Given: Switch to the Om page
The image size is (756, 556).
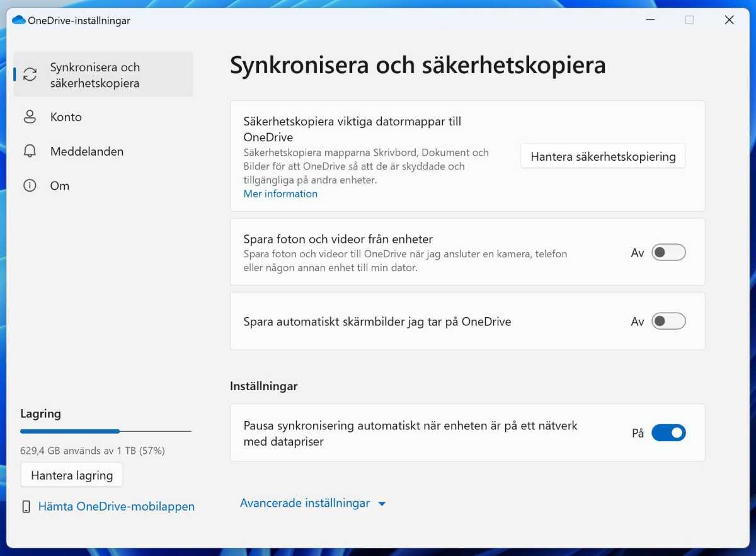Looking at the screenshot, I should click(103, 185).
